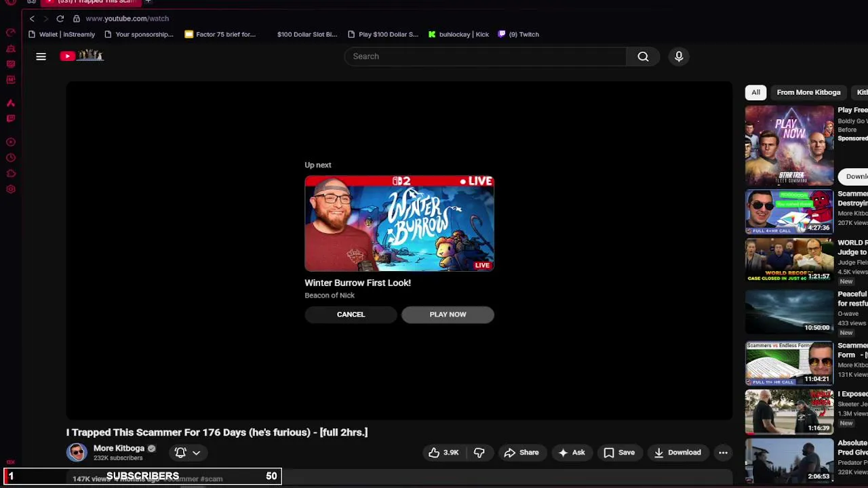This screenshot has height=488, width=868.
Task: Download the video
Action: (677, 453)
